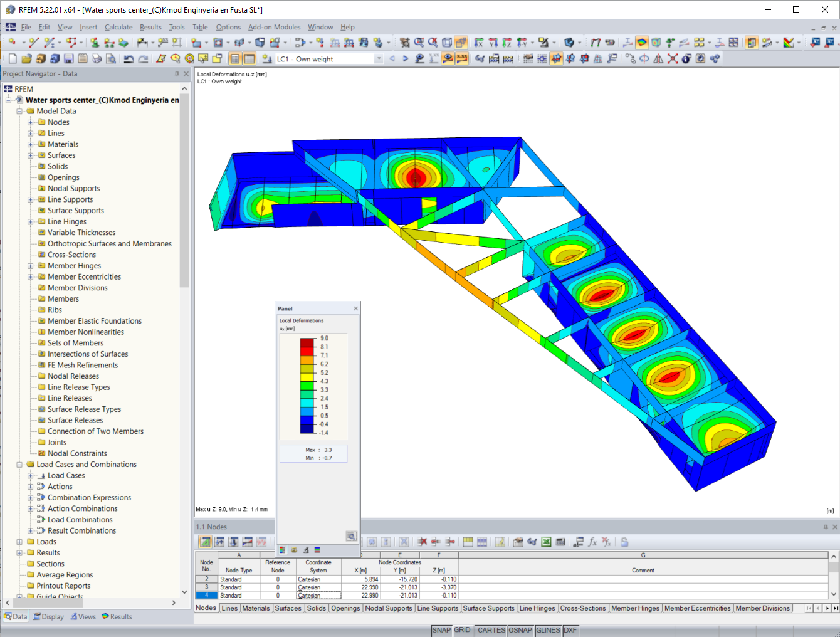Switch to the Display navigator tab
Viewport: 840px width, 637px height.
coord(48,616)
